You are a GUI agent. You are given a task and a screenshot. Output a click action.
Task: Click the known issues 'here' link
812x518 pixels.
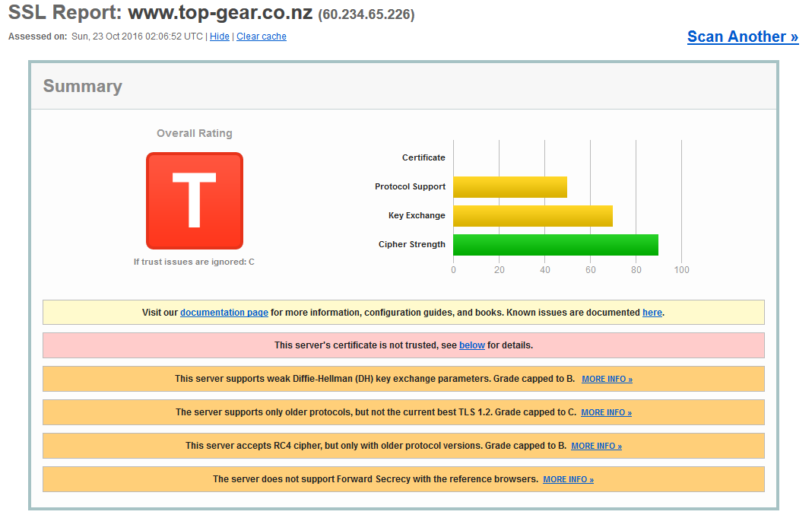[652, 313]
